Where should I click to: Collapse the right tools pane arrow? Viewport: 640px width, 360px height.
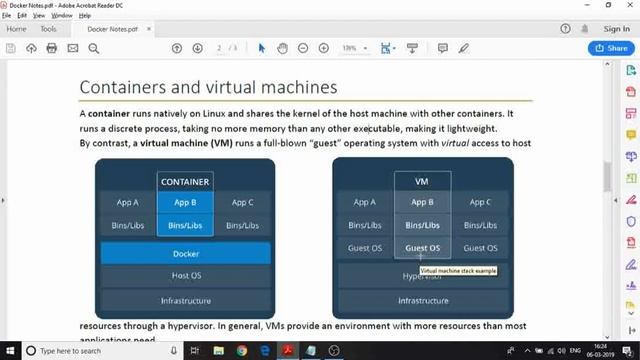[x=616, y=200]
